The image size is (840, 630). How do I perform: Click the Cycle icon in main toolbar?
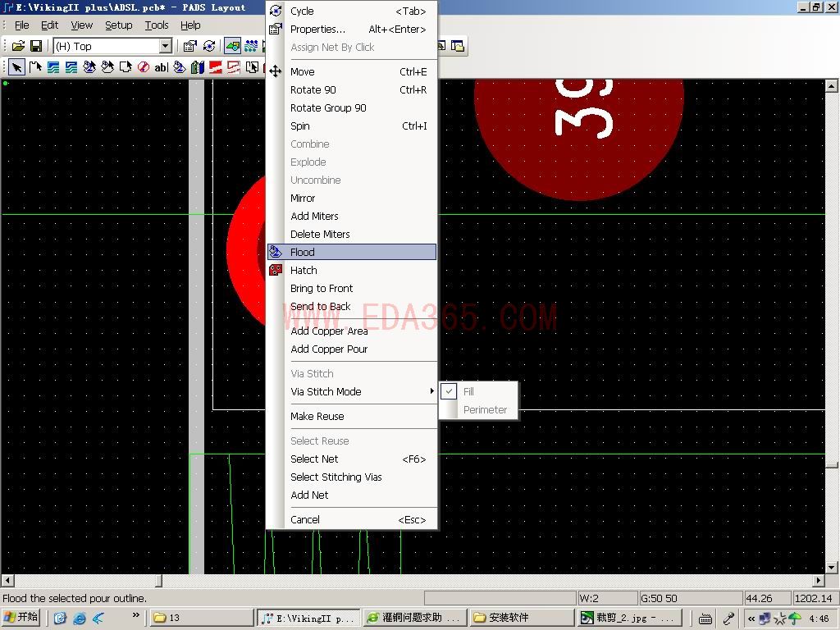click(x=209, y=46)
